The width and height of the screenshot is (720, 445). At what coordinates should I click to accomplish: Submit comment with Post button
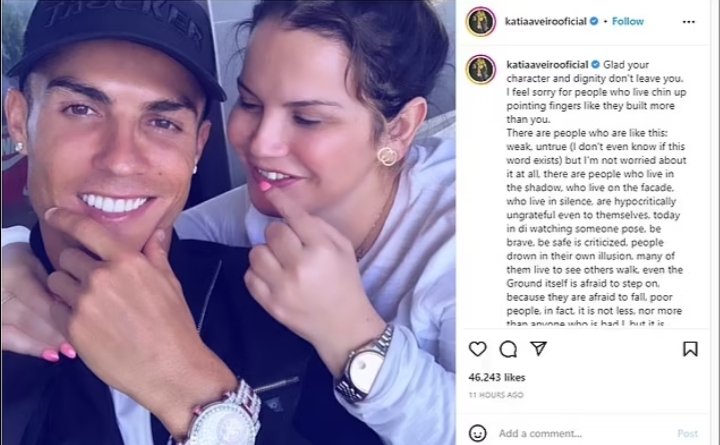[687, 433]
